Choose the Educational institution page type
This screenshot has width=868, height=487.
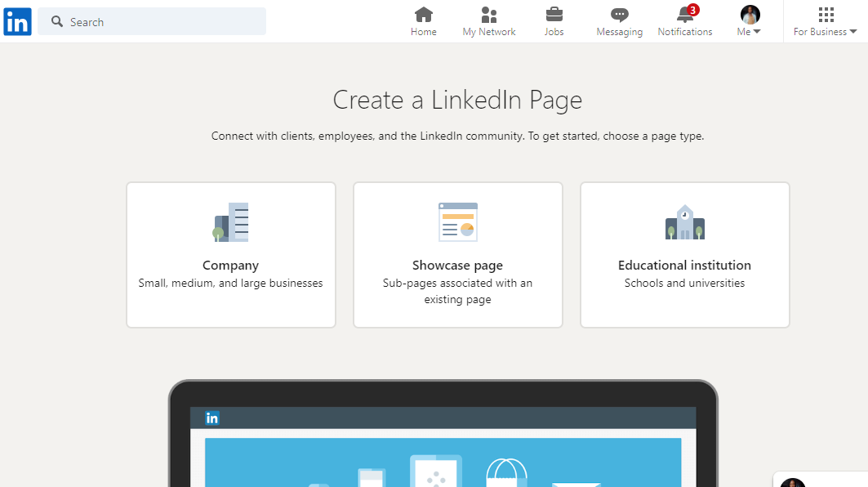tap(684, 254)
